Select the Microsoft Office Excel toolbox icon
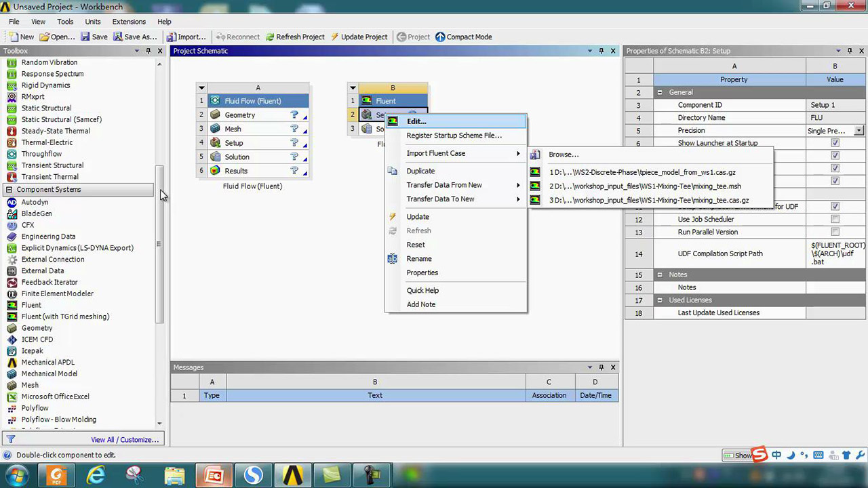Image resolution: width=868 pixels, height=488 pixels. pos(12,396)
